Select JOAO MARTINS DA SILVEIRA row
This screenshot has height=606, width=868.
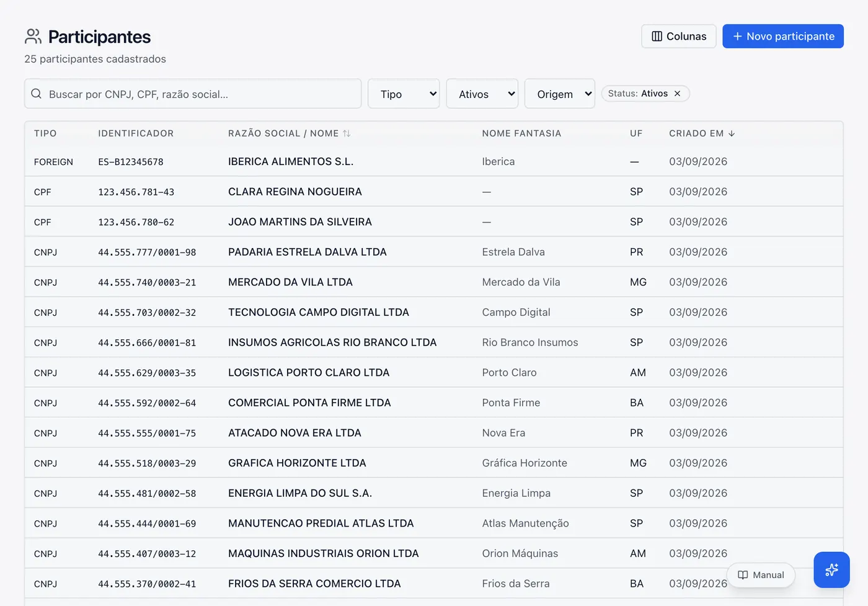click(434, 221)
